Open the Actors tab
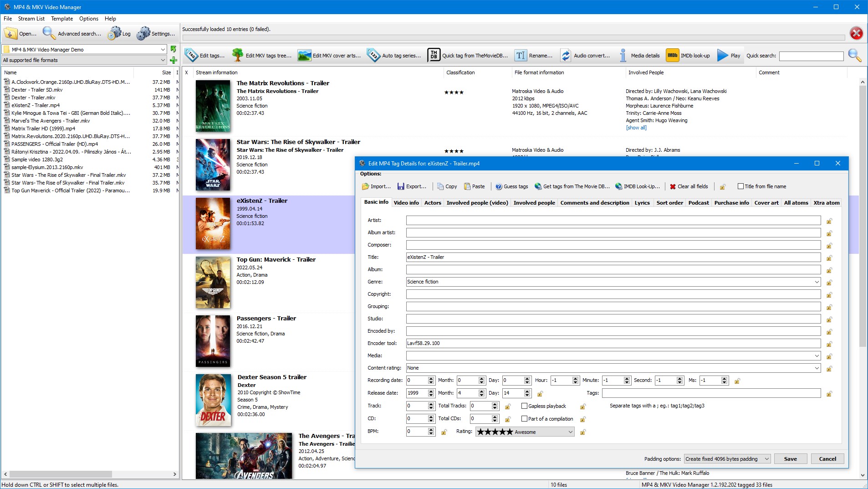Screen dimensions: 868x489 click(x=433, y=203)
